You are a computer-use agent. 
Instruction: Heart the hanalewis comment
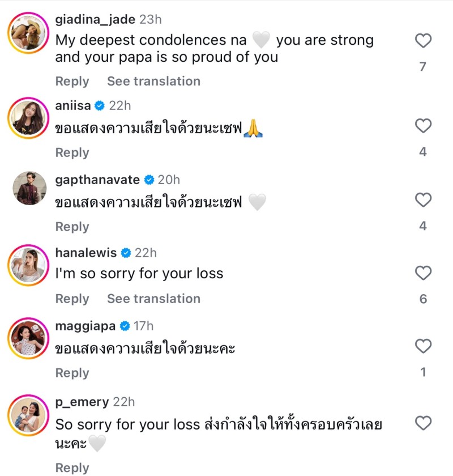[x=423, y=274]
